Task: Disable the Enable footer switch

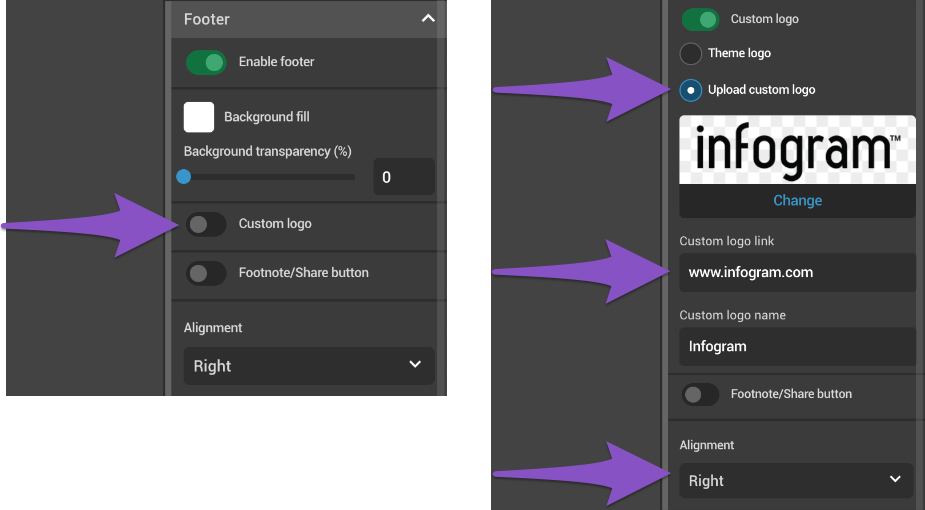Action: (x=206, y=62)
